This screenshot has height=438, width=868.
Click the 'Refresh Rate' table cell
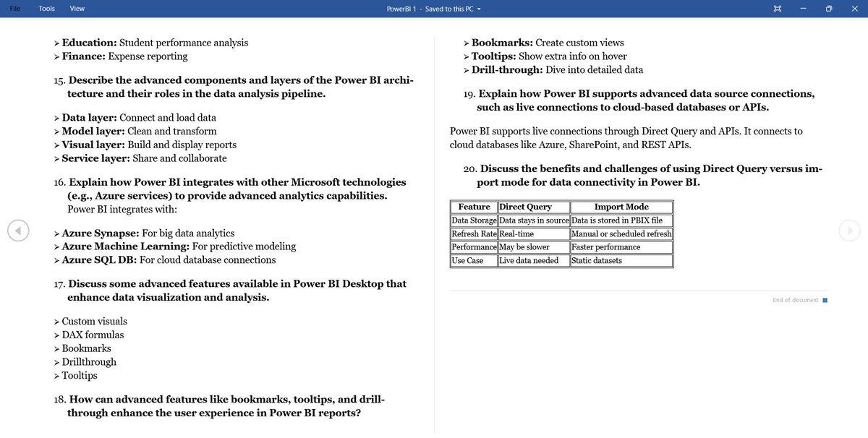click(x=473, y=233)
